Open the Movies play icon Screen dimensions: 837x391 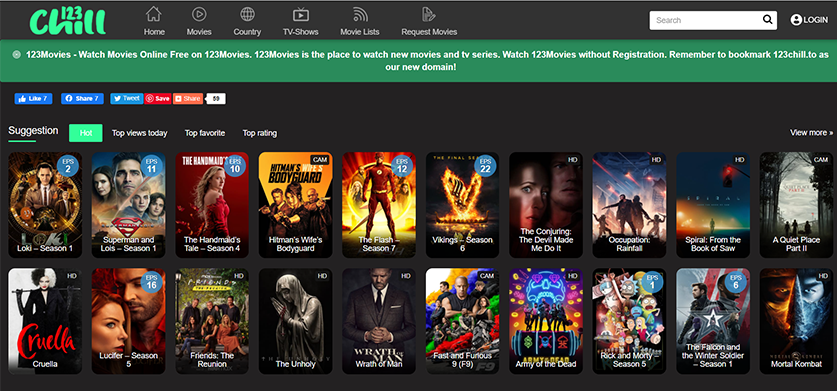point(199,14)
